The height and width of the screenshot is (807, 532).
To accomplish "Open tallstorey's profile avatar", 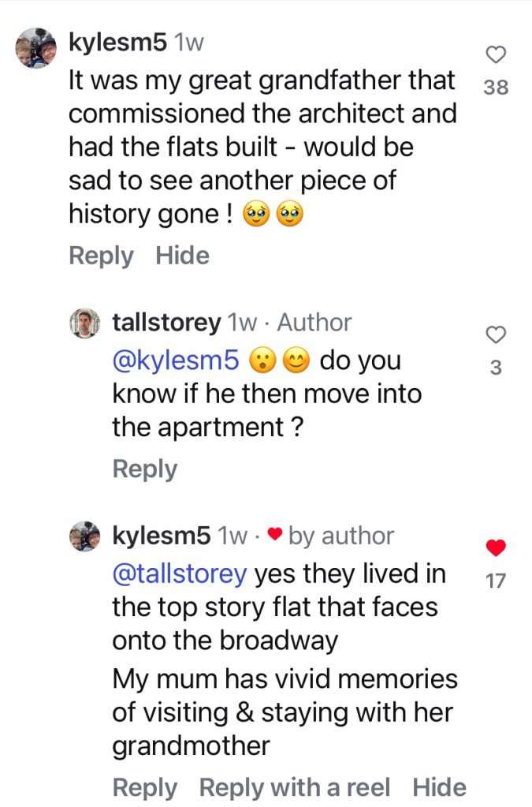I will [85, 323].
